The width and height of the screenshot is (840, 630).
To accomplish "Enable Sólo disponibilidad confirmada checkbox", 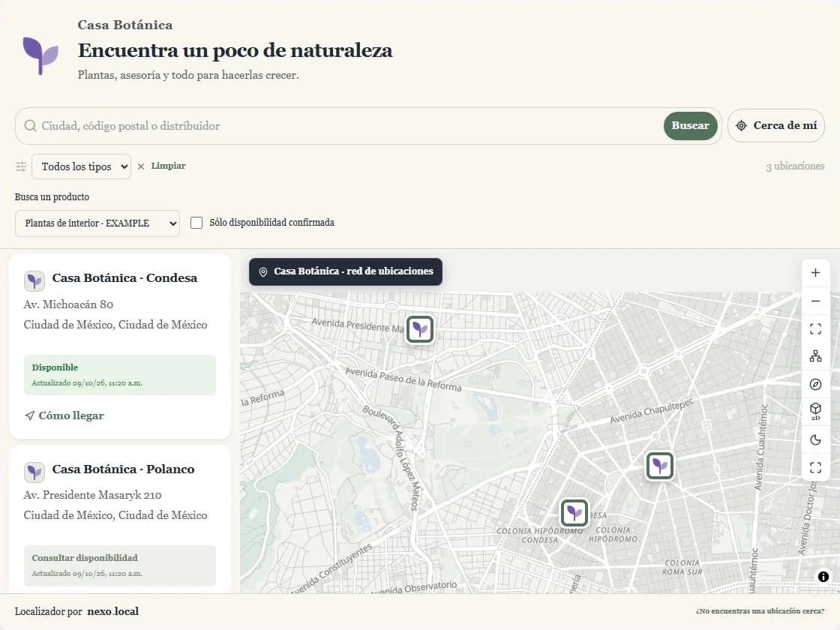I will 196,223.
